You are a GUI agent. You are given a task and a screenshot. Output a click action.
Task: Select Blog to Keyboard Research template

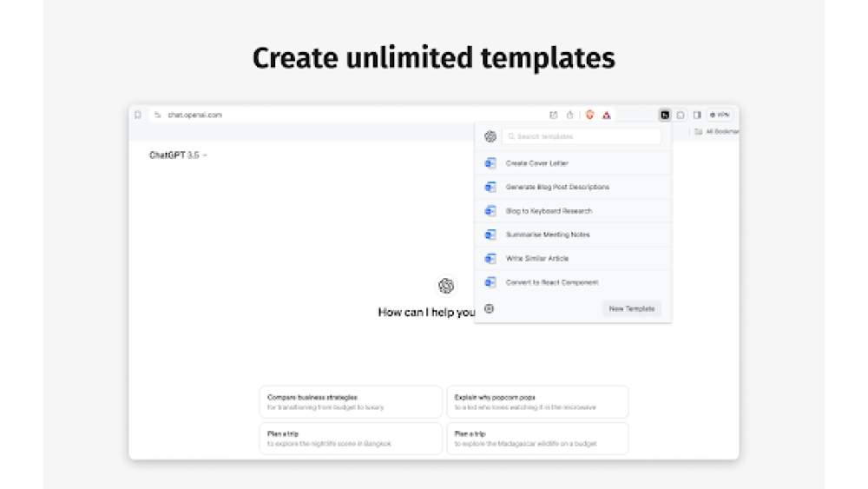tap(573, 211)
